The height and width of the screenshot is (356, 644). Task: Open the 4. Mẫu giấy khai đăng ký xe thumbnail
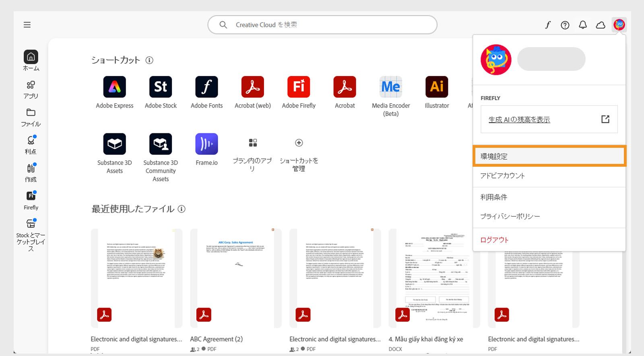(434, 278)
